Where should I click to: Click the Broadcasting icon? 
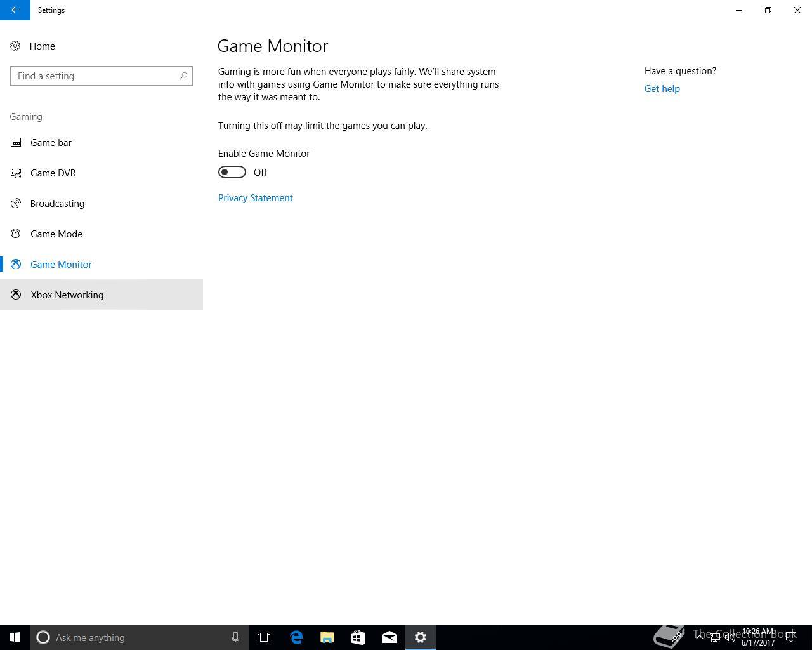coord(16,203)
